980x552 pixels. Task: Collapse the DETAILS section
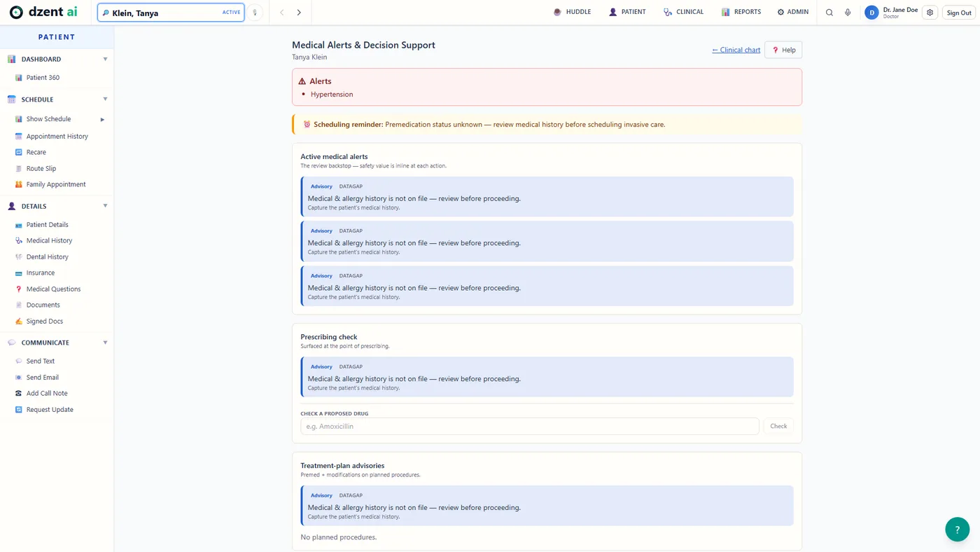point(105,206)
